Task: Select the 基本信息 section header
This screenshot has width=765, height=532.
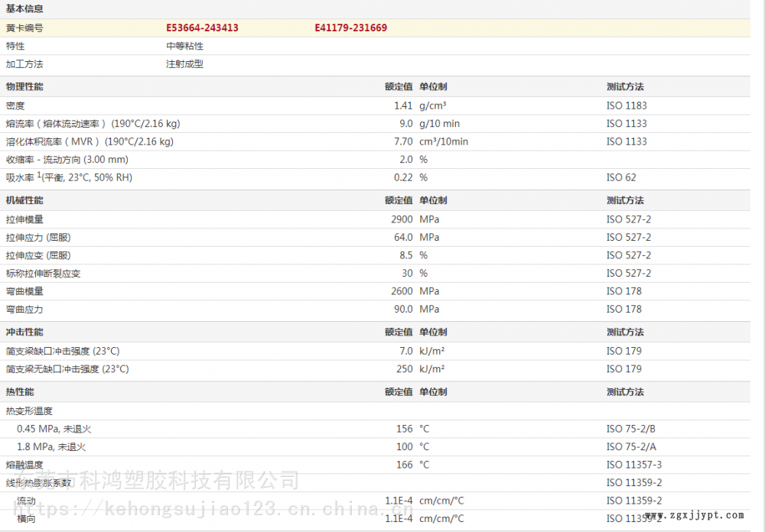Action: click(x=24, y=9)
